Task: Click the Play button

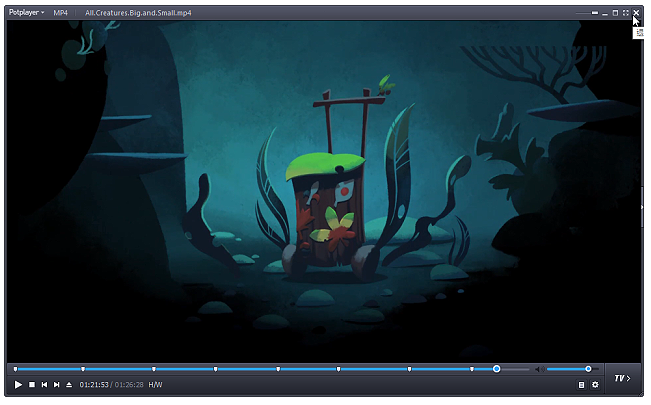Action: coord(18,385)
